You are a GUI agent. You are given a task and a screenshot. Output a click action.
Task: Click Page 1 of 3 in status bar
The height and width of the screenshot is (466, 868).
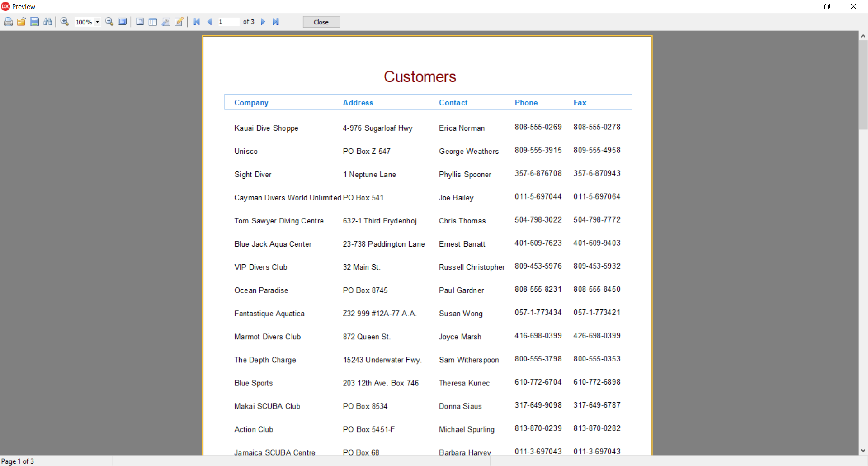pos(18,461)
